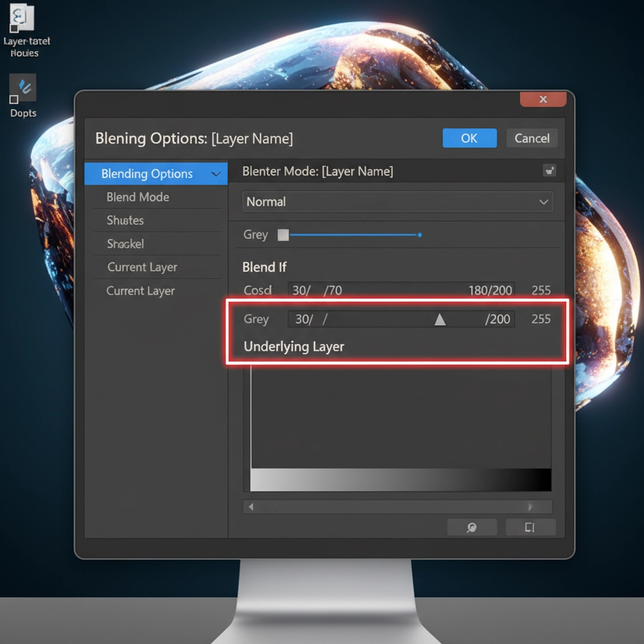Image resolution: width=644 pixels, height=644 pixels.
Task: Select the triangle marker in Grey row
Action: point(440,319)
